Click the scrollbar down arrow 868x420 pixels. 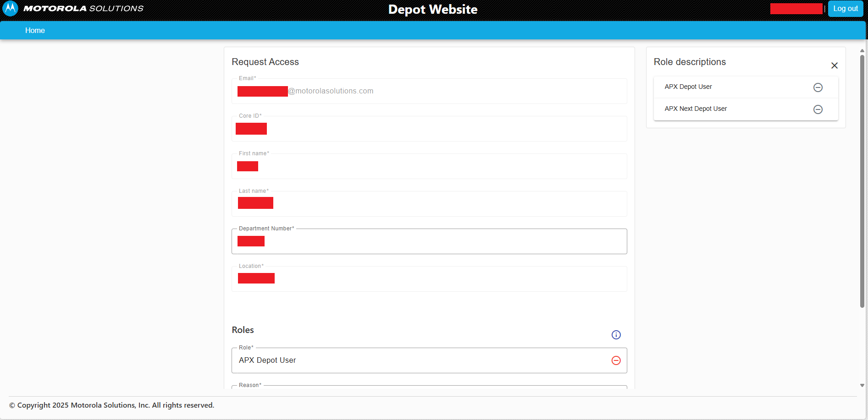point(862,386)
